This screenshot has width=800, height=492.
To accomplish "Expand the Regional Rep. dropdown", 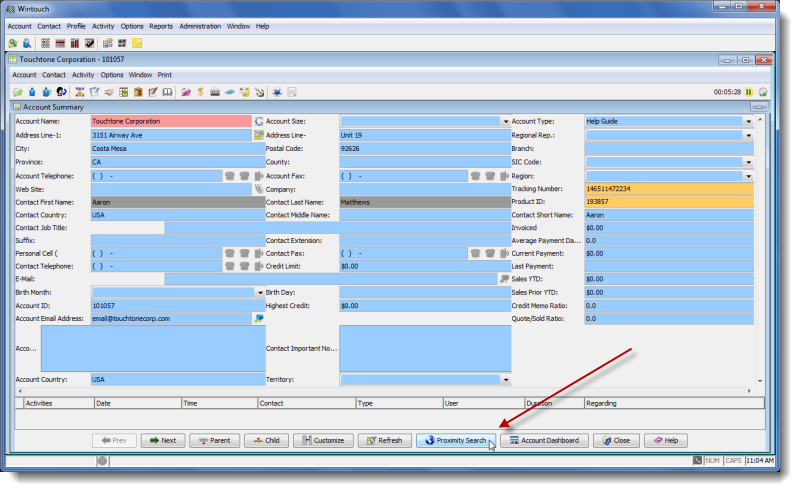I will [748, 135].
